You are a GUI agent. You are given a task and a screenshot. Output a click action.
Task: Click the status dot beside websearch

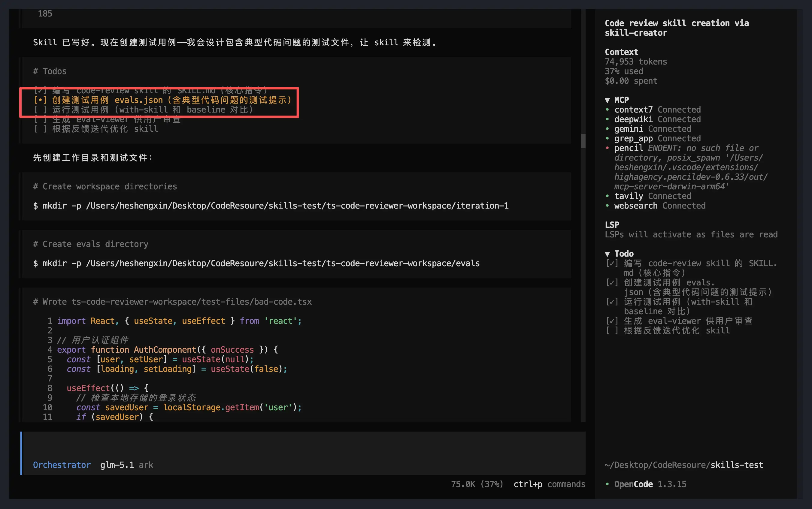[x=607, y=206]
